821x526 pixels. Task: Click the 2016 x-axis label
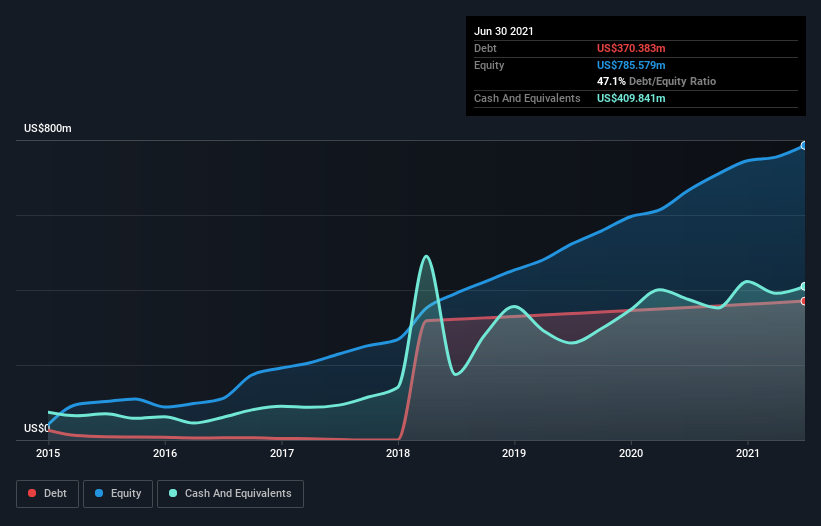tap(165, 453)
